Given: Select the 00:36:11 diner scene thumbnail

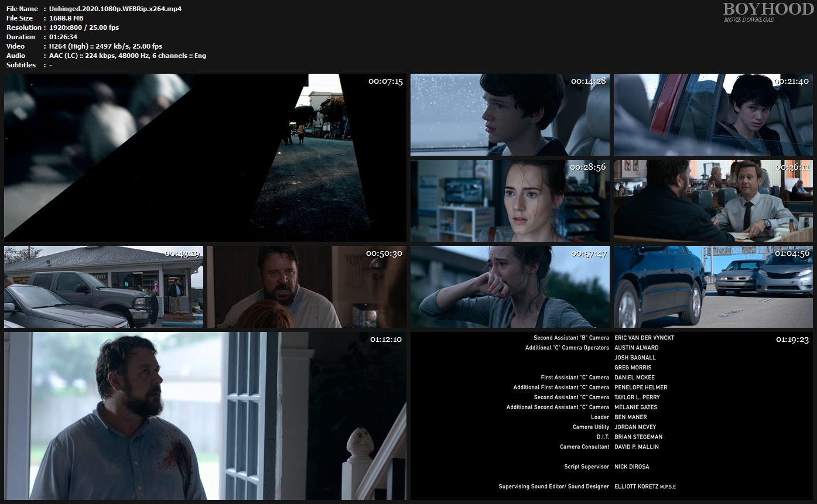Looking at the screenshot, I should tap(713, 201).
